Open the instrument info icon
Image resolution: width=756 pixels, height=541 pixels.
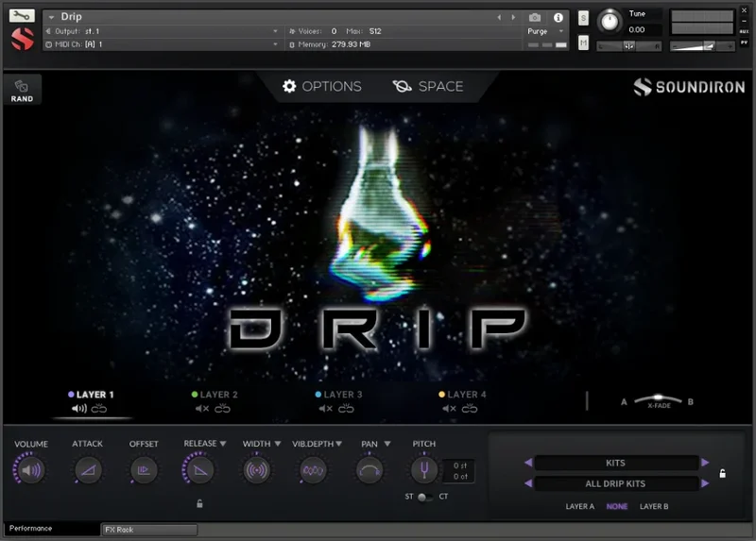[x=558, y=18]
